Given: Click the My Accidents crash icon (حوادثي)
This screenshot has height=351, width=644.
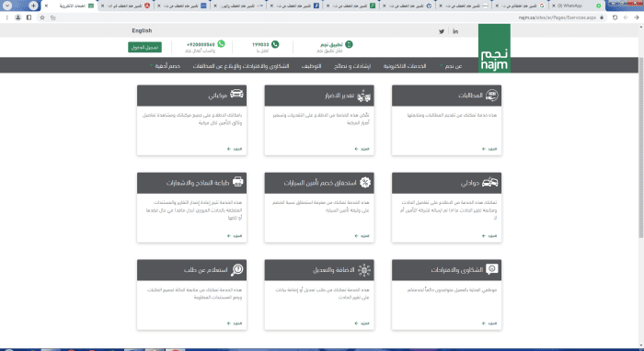Looking at the screenshot, I should 490,182.
